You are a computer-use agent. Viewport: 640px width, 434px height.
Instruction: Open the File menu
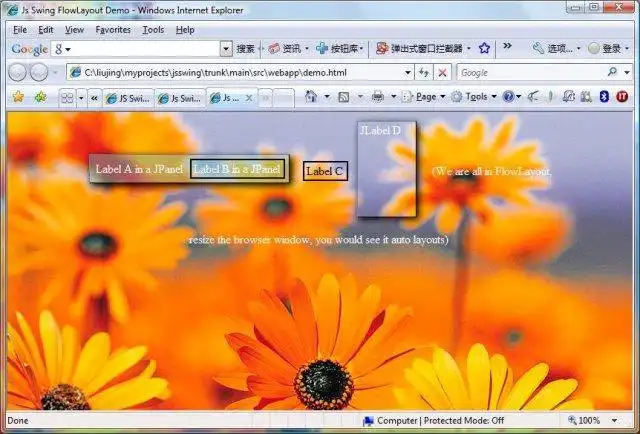20,30
